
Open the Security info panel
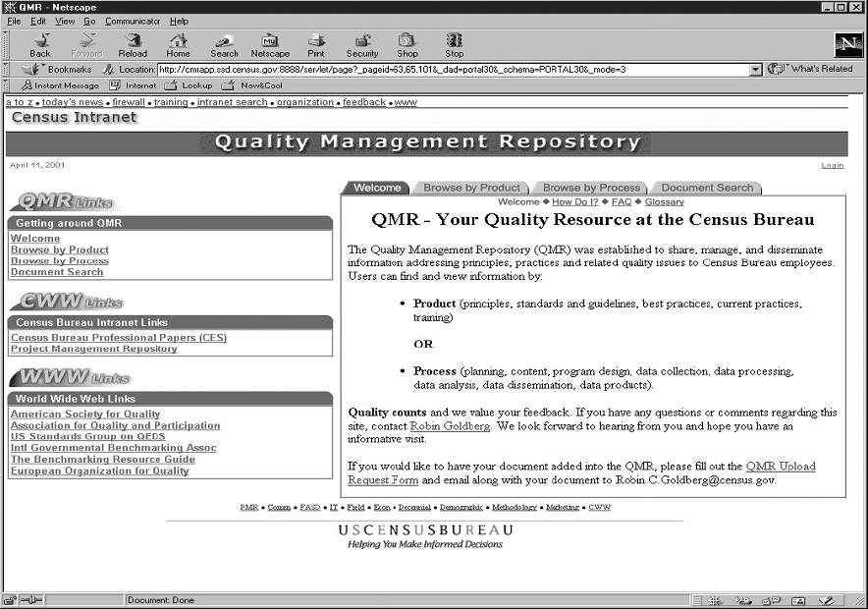click(362, 44)
